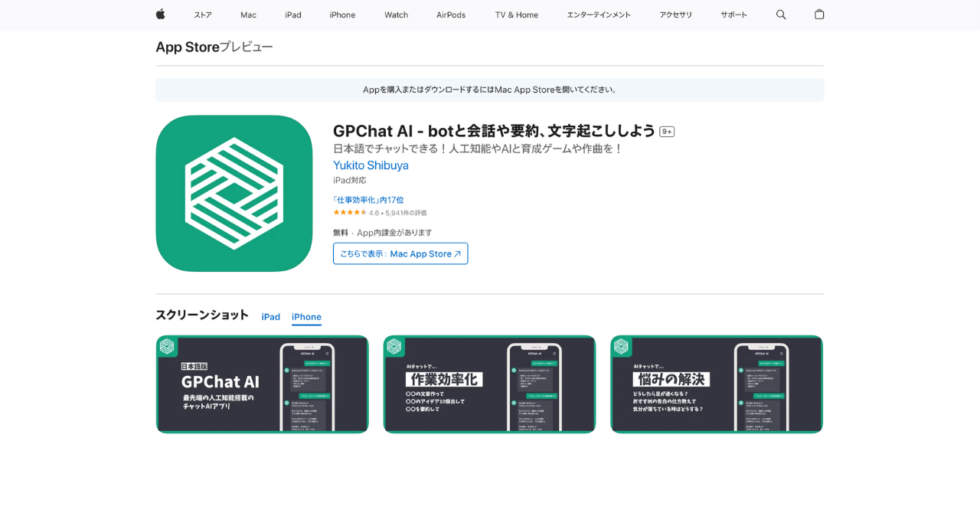The height and width of the screenshot is (513, 980).
Task: Open the Watch navigation item
Action: click(x=396, y=15)
